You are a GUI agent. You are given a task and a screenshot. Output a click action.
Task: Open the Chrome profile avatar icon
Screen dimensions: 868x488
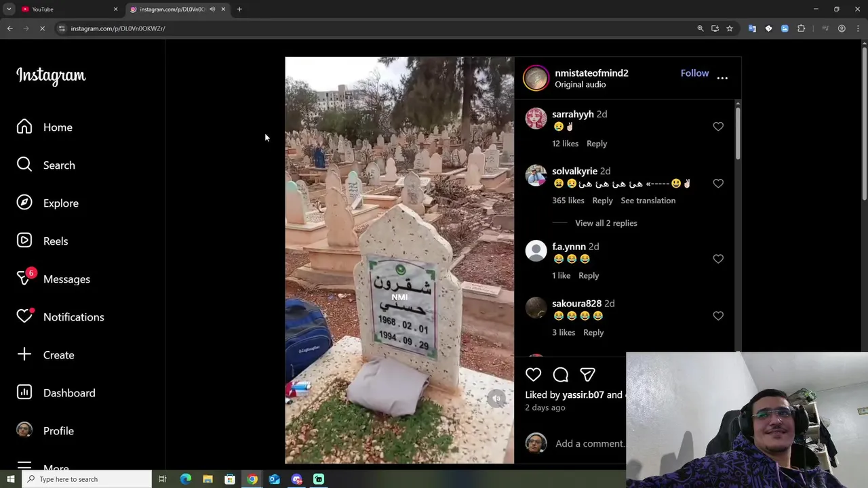842,28
